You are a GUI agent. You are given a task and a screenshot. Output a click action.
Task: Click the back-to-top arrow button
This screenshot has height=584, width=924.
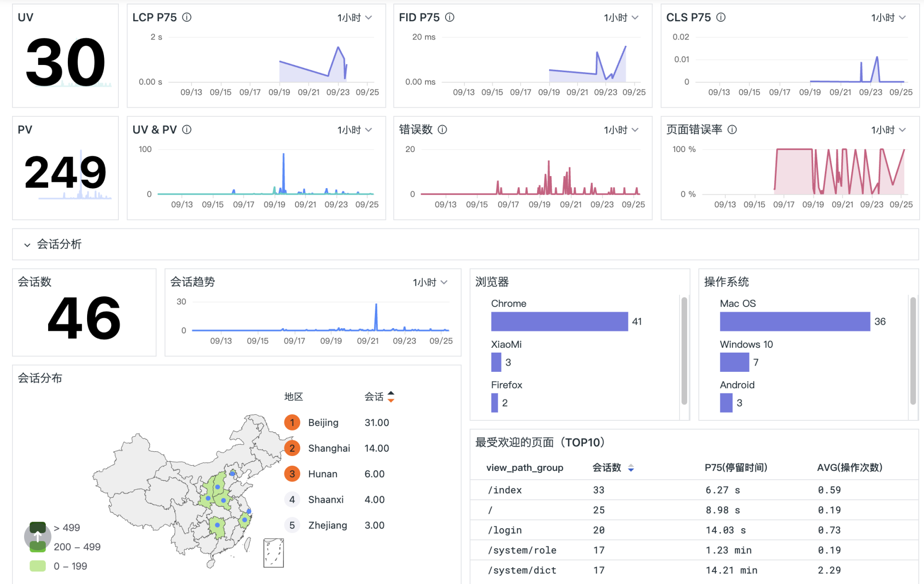37,537
